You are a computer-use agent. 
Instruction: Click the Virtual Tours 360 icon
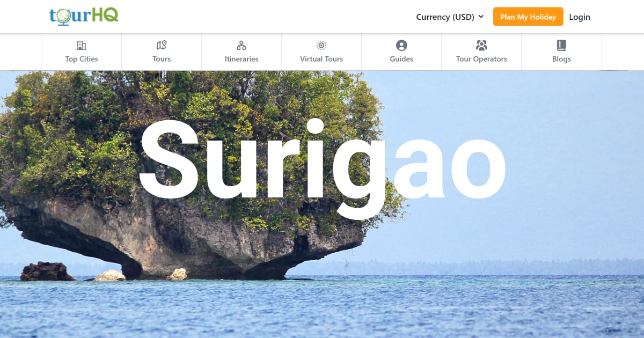321,45
